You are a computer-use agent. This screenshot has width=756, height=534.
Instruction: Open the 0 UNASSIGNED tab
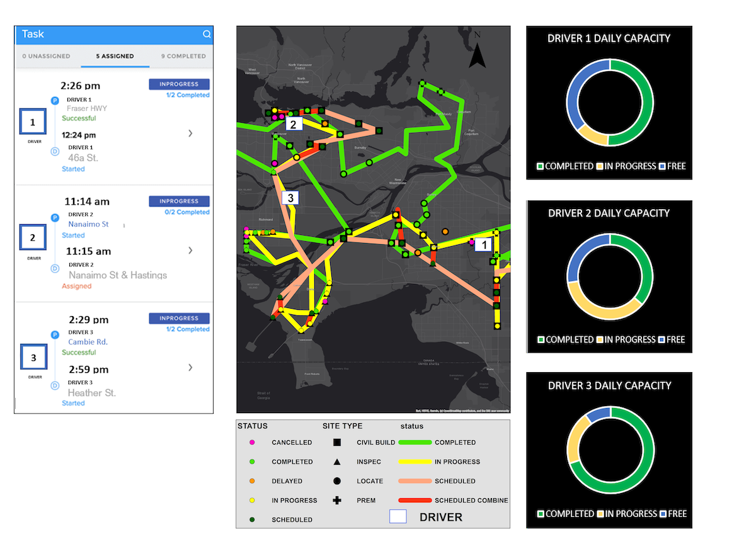[46, 56]
